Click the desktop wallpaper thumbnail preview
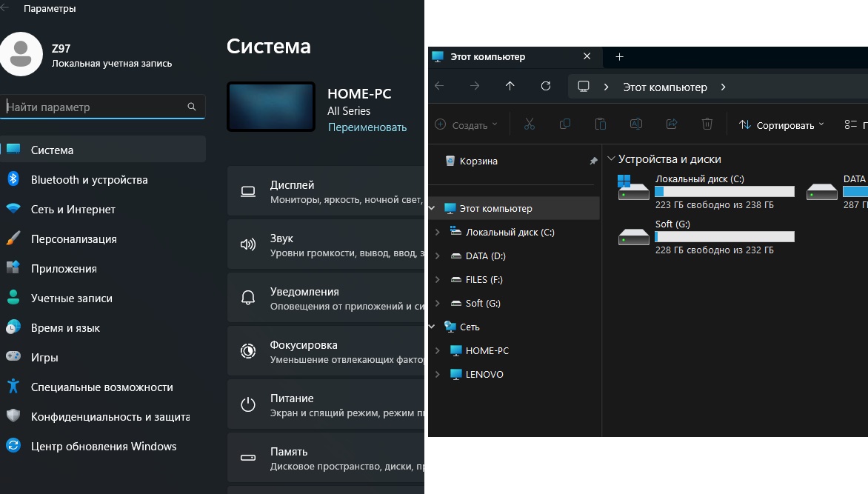 pos(271,107)
